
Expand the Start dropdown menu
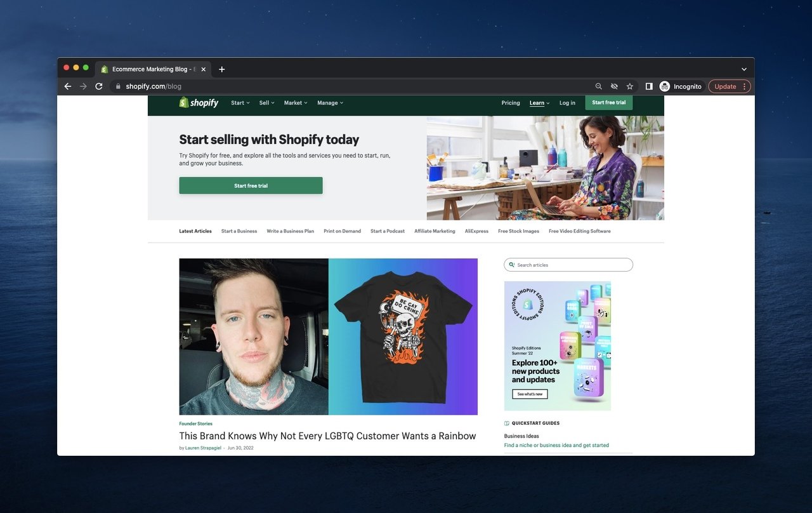[240, 103]
